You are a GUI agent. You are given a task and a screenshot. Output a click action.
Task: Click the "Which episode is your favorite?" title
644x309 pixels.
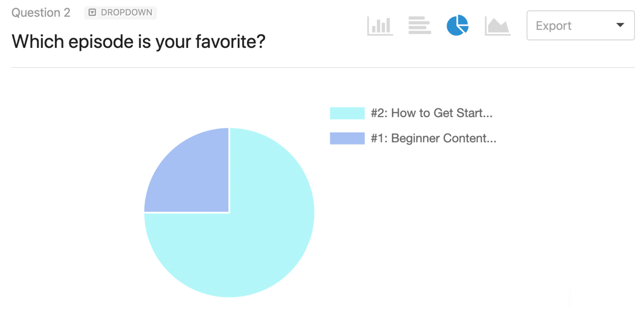(138, 41)
